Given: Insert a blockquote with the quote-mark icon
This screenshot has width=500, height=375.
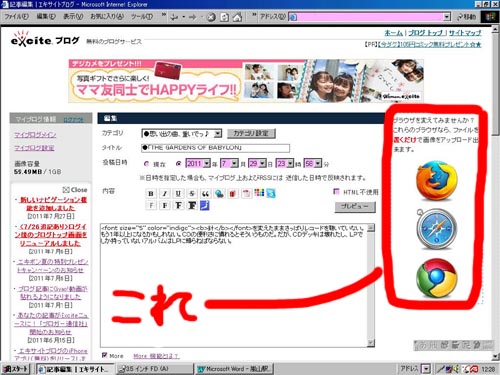Looking at the screenshot, I should (x=205, y=193).
